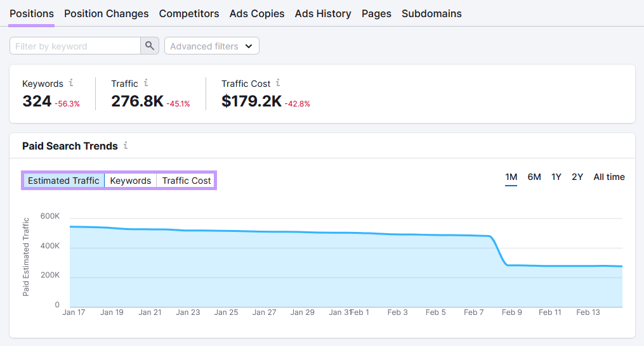Image resolution: width=644 pixels, height=346 pixels.
Task: Click Paid Search Trends info icon
Action: (126, 146)
